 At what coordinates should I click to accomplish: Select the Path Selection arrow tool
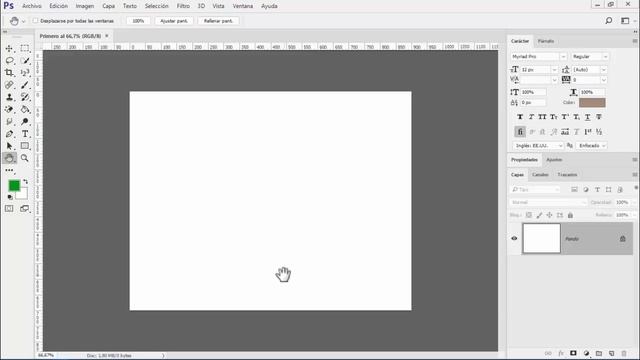point(9,146)
